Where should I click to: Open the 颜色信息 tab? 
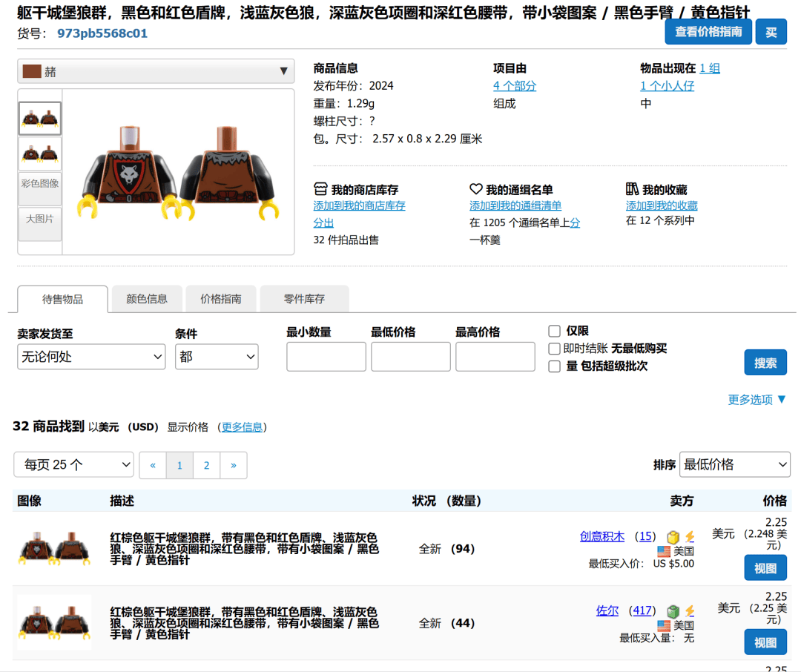pyautogui.click(x=147, y=299)
